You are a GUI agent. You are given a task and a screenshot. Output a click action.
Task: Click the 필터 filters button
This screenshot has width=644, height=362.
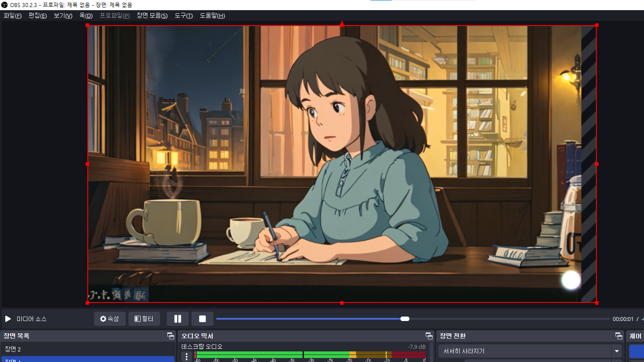tap(144, 319)
